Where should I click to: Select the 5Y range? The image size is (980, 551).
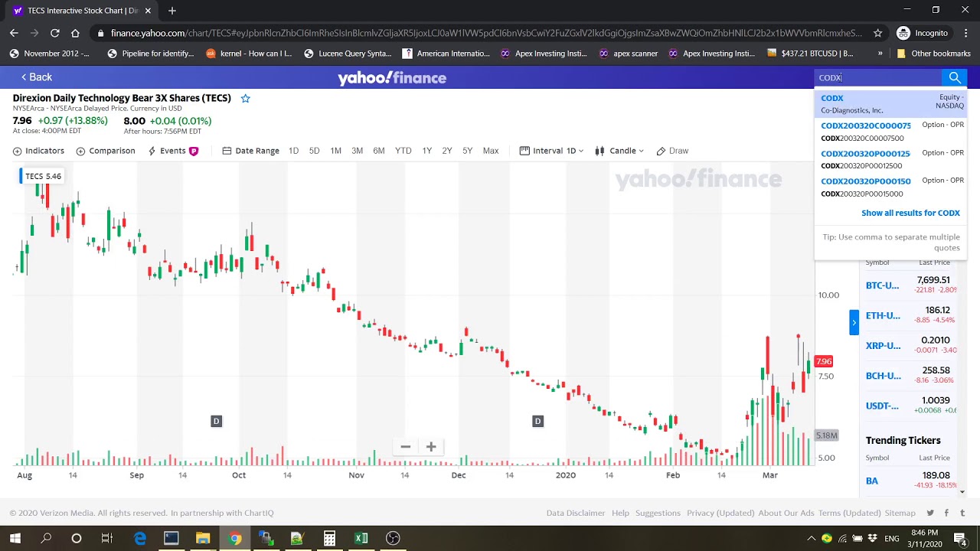tap(467, 151)
